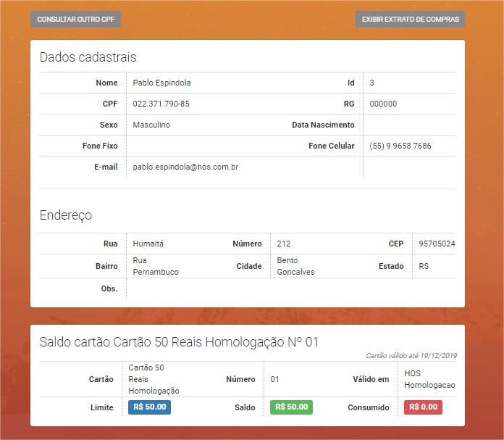Click the Sexo value Masculino

(x=151, y=125)
